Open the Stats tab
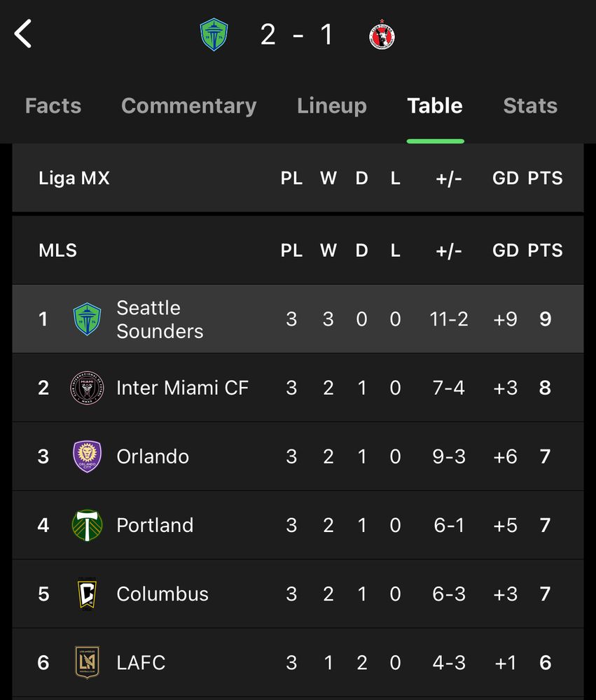 click(x=530, y=106)
